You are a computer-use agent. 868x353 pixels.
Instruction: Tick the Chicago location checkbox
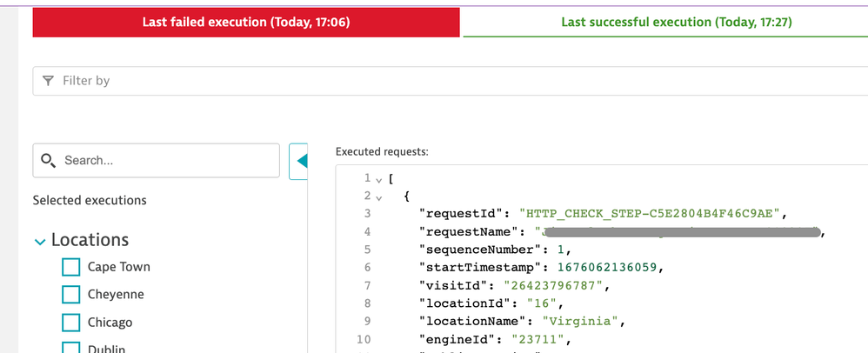[71, 323]
